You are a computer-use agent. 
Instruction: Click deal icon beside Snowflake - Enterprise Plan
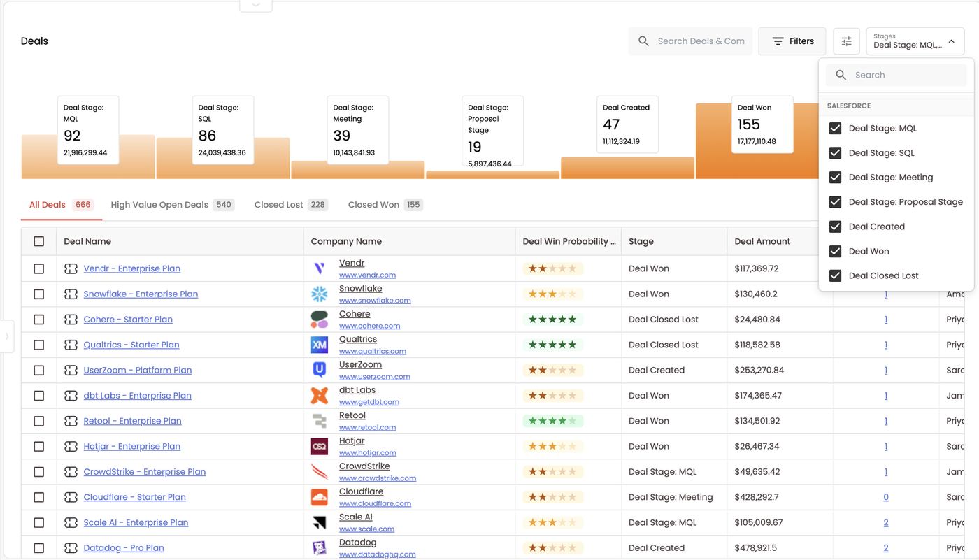coord(71,294)
